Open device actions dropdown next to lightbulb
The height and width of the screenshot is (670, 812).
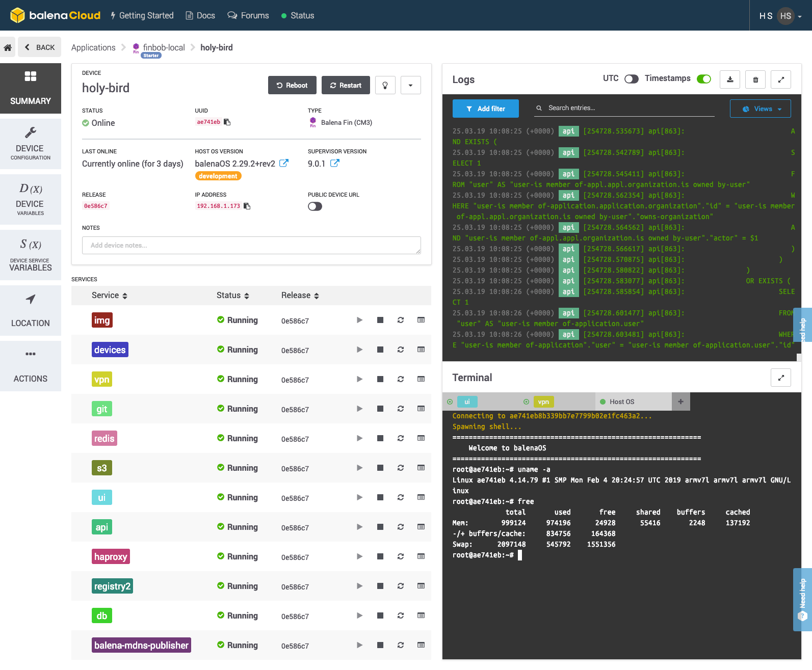(x=410, y=86)
